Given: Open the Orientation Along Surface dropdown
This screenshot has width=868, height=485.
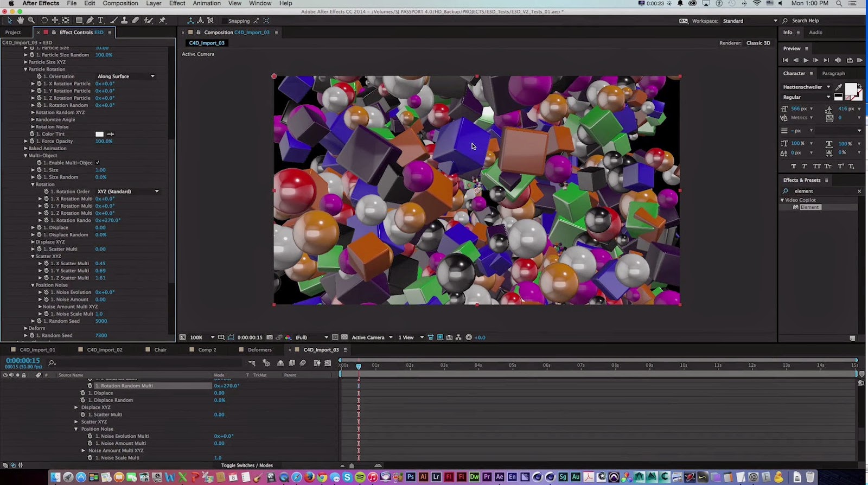Looking at the screenshot, I should pos(126,76).
